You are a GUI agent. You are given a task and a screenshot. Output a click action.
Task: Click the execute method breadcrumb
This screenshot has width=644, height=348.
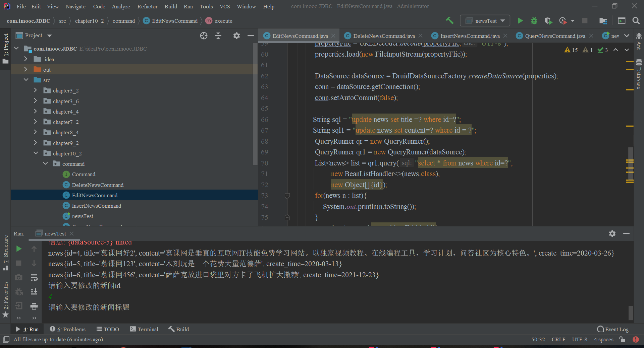coord(219,21)
